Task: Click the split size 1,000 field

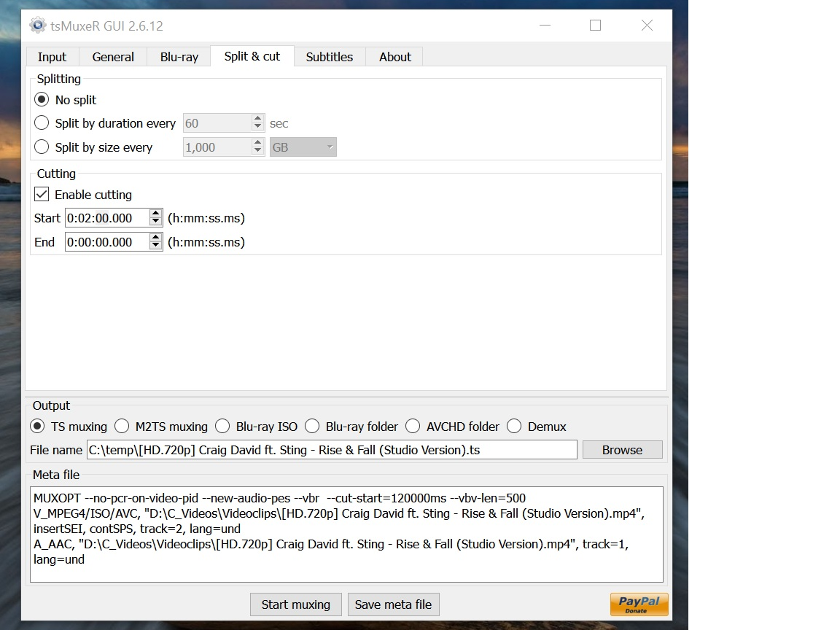Action: tap(217, 147)
